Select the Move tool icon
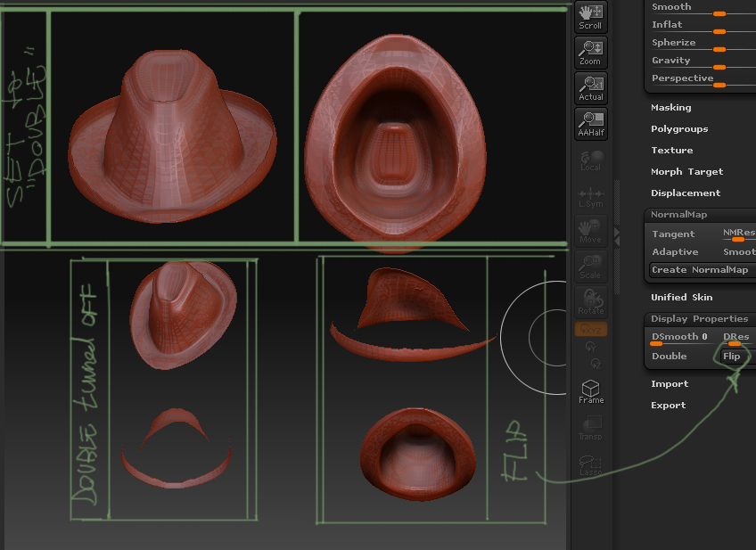The height and width of the screenshot is (550, 756). (590, 230)
